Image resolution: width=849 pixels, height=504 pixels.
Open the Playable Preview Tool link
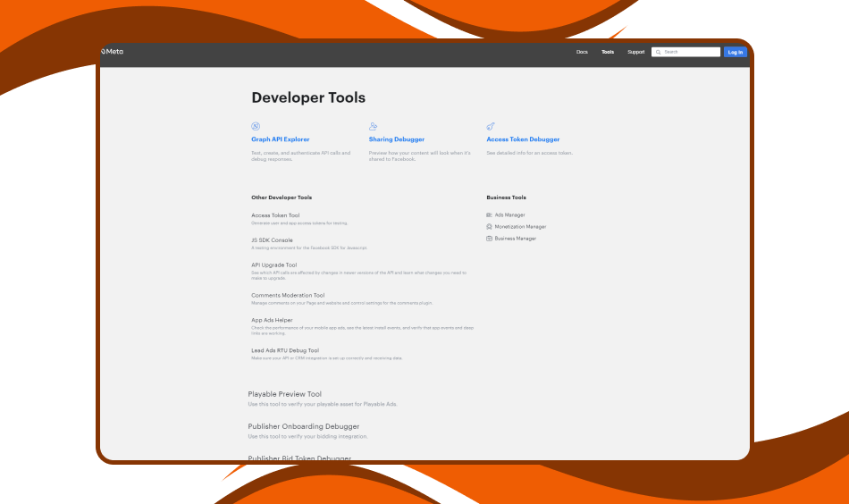(285, 394)
